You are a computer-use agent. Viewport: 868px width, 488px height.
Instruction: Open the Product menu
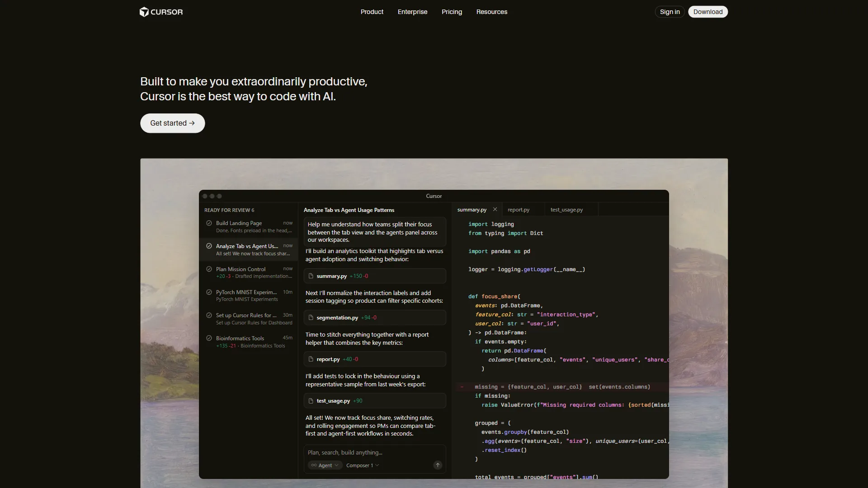point(372,12)
